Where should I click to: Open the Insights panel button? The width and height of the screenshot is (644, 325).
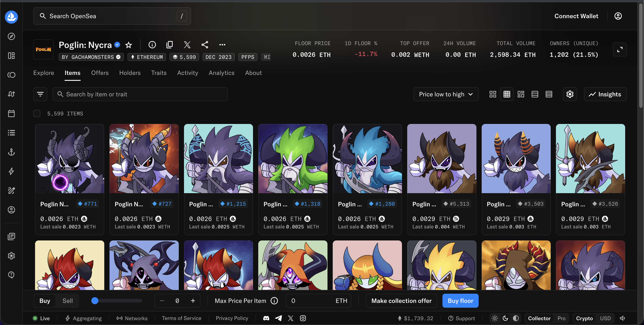pyautogui.click(x=605, y=94)
